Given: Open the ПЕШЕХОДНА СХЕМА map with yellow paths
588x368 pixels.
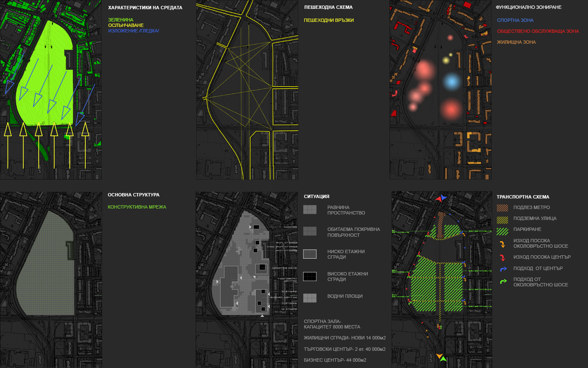Looking at the screenshot, I should pos(247,90).
